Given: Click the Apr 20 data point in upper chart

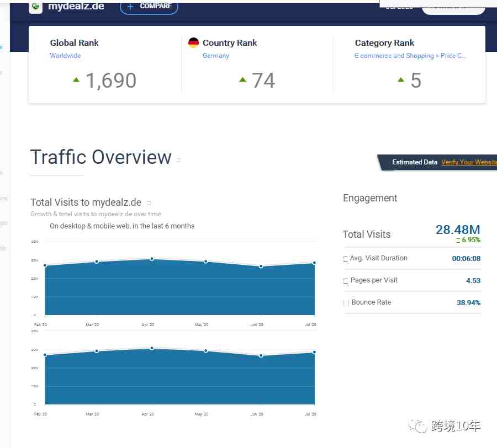Looking at the screenshot, I should 152,259.
